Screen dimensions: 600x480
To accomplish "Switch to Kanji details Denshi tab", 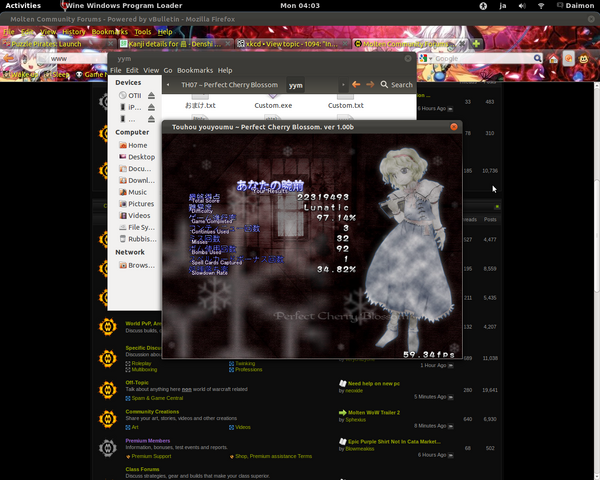I will 175,44.
